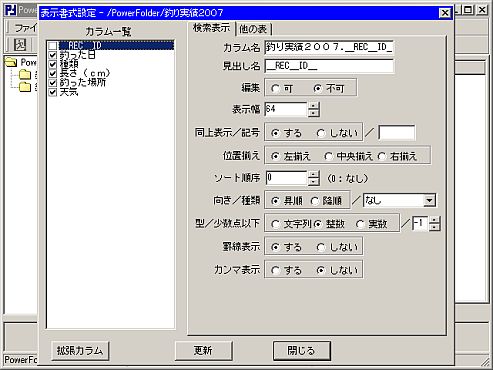Select 昇順 sort direction
Viewport: 493px width, 370px height.
[275, 201]
